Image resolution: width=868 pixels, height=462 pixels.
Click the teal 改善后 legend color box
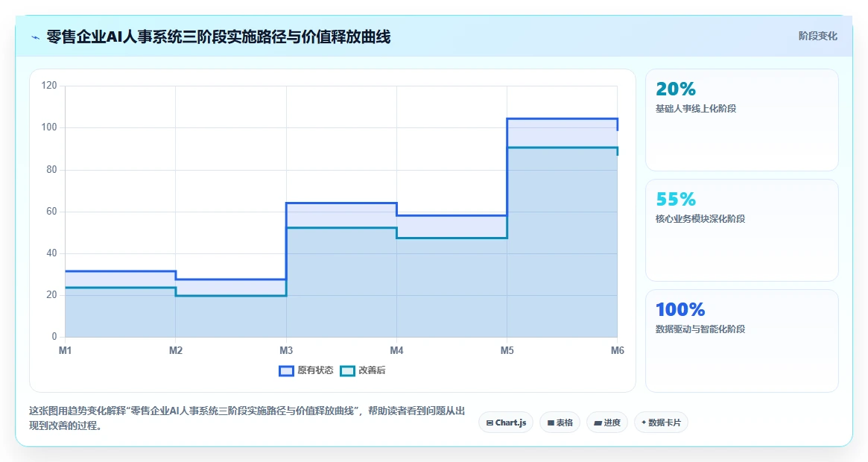(x=347, y=371)
